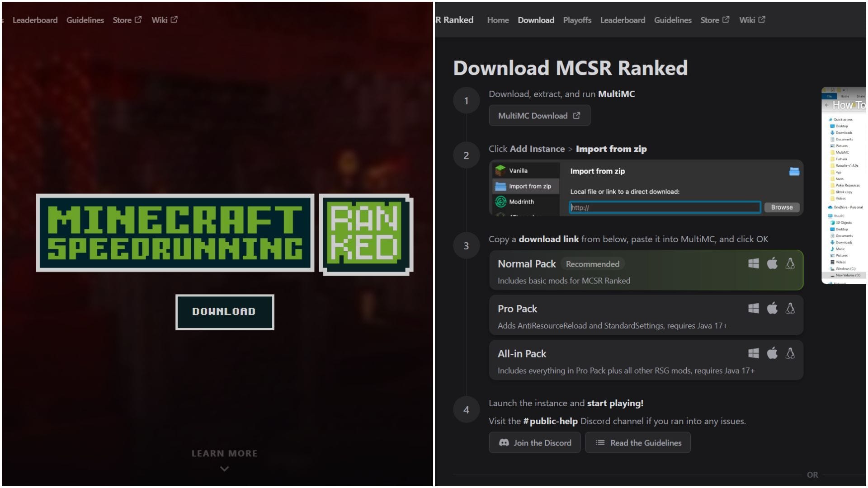The height and width of the screenshot is (488, 868).
Task: Open the Store link on the left page
Action: point(127,20)
